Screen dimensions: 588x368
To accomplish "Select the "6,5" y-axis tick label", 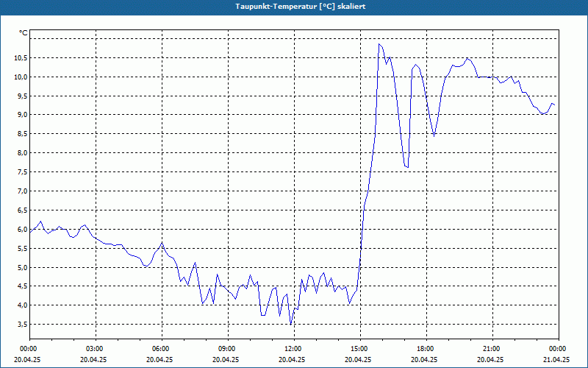I will tap(22, 210).
